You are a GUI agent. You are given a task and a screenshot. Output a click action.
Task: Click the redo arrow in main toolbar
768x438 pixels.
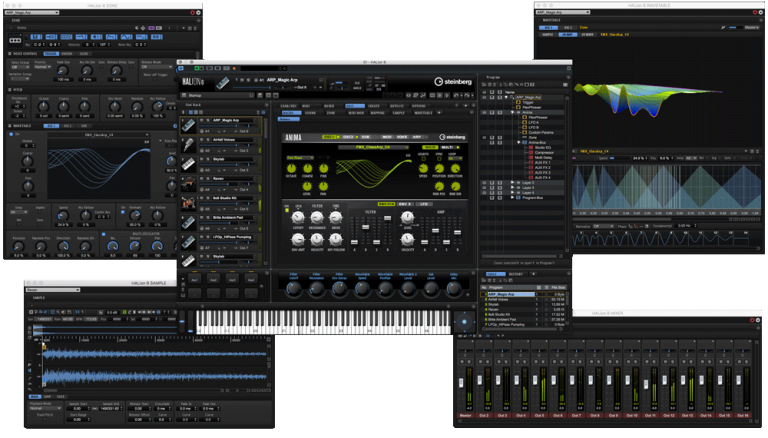pyautogui.click(x=466, y=95)
